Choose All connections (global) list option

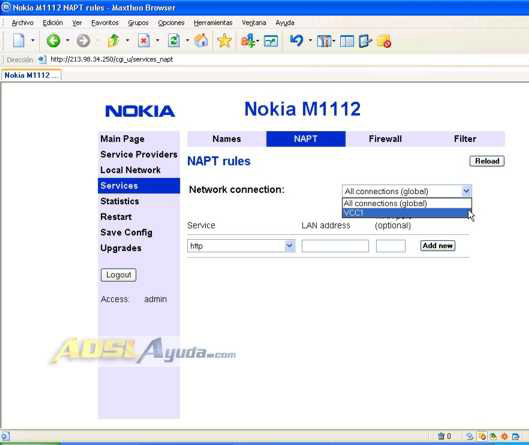pos(407,203)
